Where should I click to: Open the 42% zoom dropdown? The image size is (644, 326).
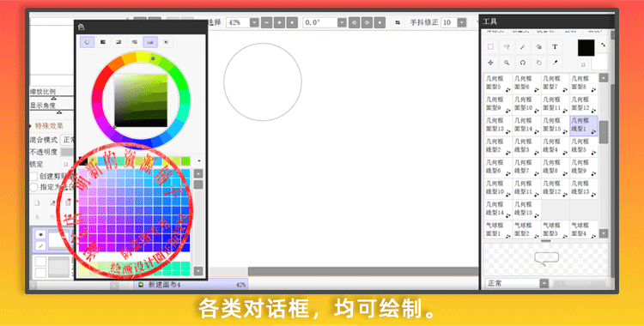click(x=254, y=22)
